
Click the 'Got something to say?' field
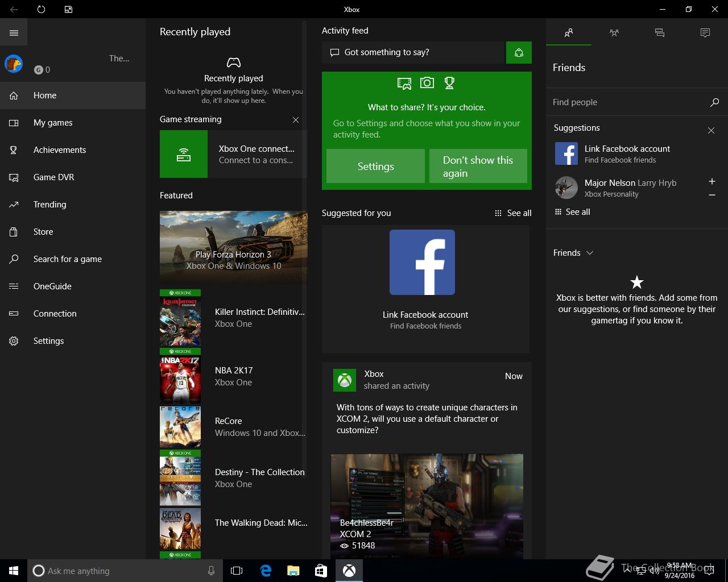[413, 52]
